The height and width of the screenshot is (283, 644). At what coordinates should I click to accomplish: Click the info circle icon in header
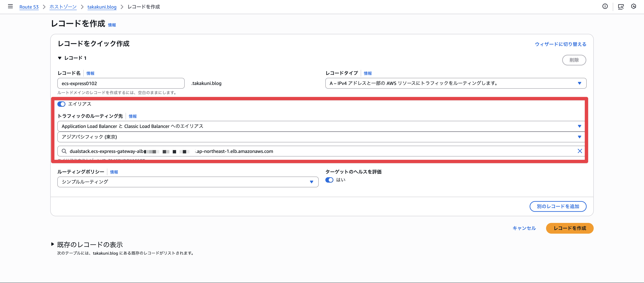605,7
